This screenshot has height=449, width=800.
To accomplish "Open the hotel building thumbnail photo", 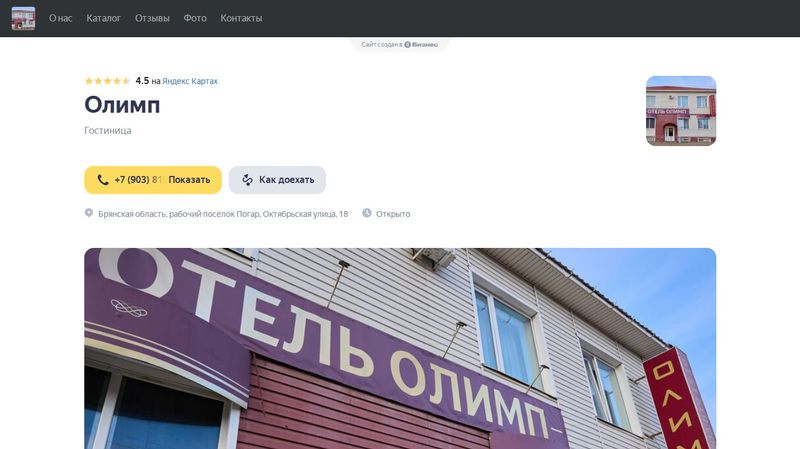I will [x=681, y=111].
